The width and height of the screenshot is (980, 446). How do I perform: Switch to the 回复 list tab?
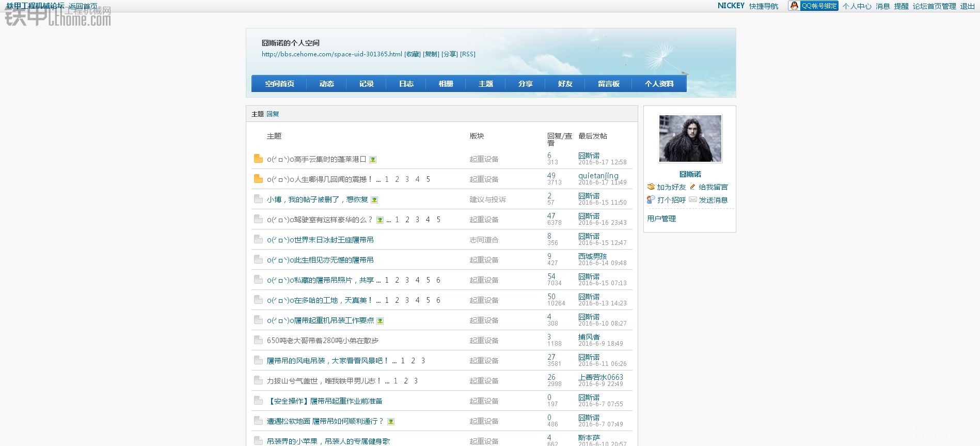[273, 114]
